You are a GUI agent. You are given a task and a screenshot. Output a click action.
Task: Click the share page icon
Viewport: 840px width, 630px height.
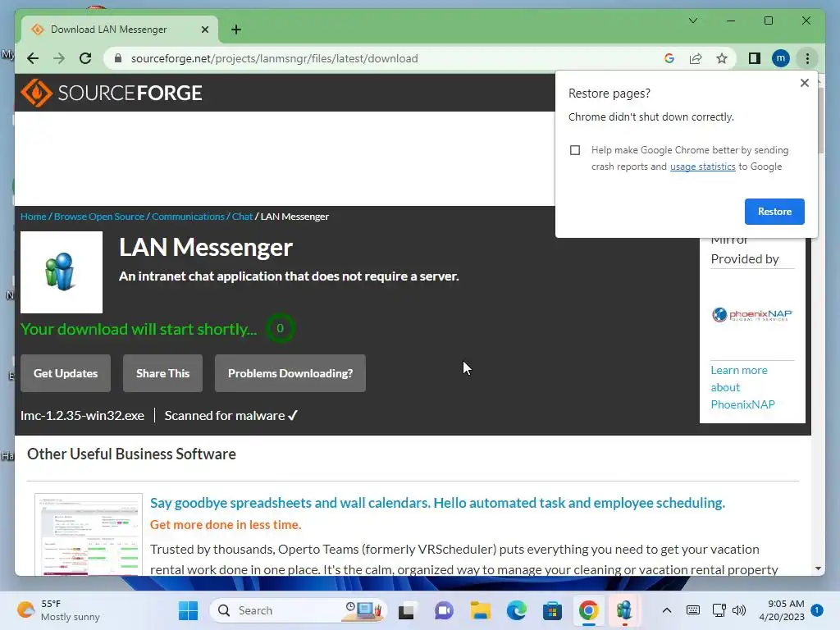click(x=696, y=58)
